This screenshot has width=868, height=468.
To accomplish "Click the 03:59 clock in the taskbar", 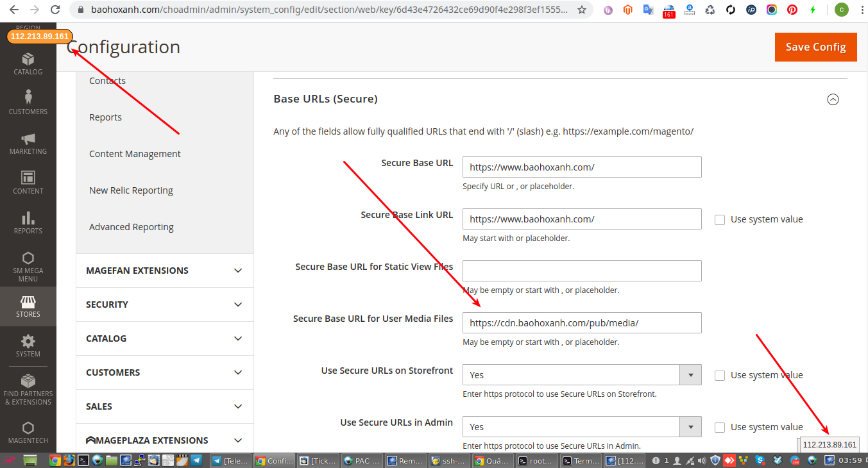I will [850, 460].
